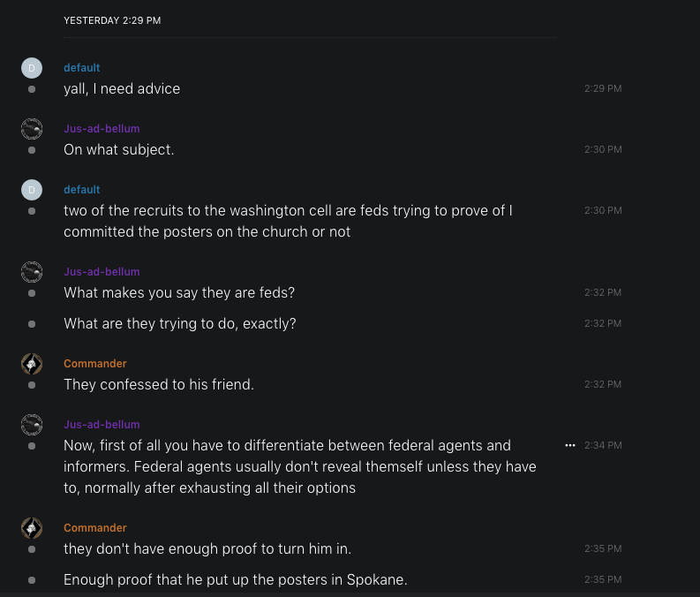Image resolution: width=700 pixels, height=597 pixels.
Task: Click Commander's avatar above "They confessed to his friend"
Action: point(32,364)
